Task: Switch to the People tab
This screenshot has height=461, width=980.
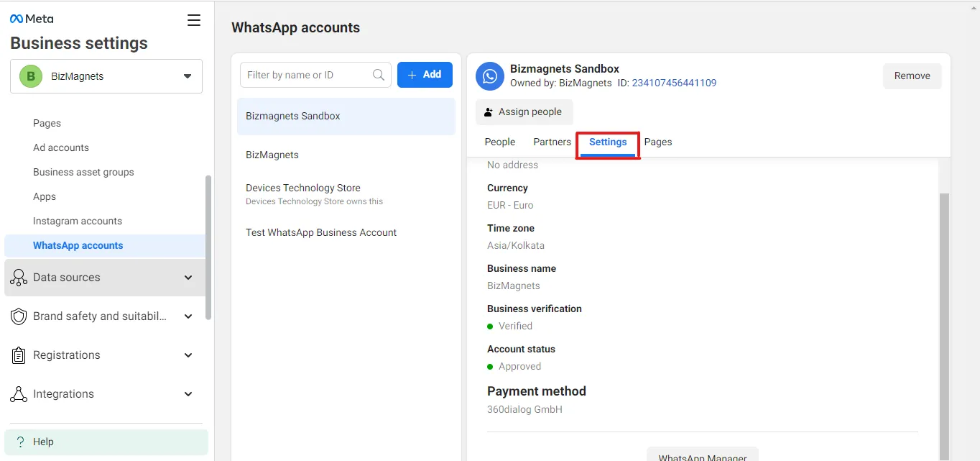Action: [500, 142]
